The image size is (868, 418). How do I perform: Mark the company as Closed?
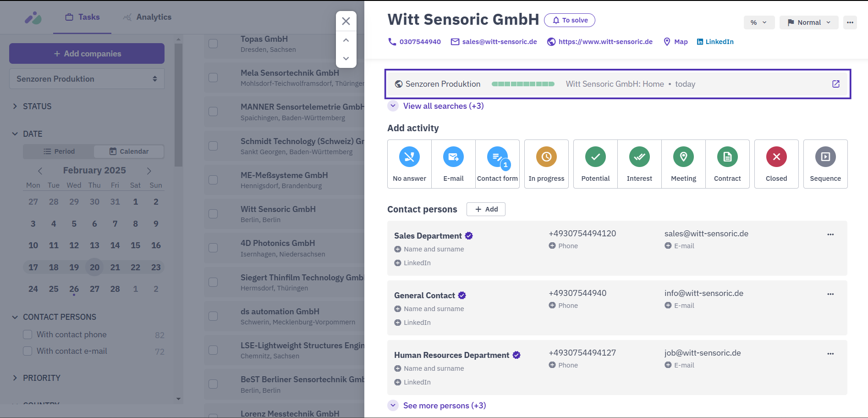point(776,164)
